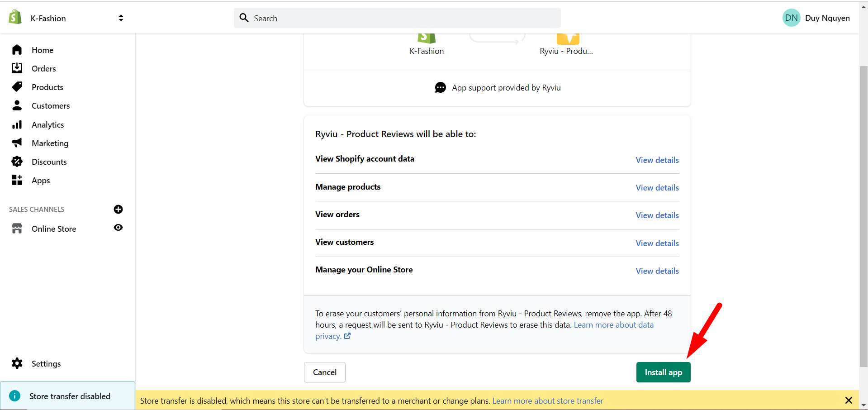Click the SALES CHANNELS heading
This screenshot has width=868, height=410.
click(37, 209)
